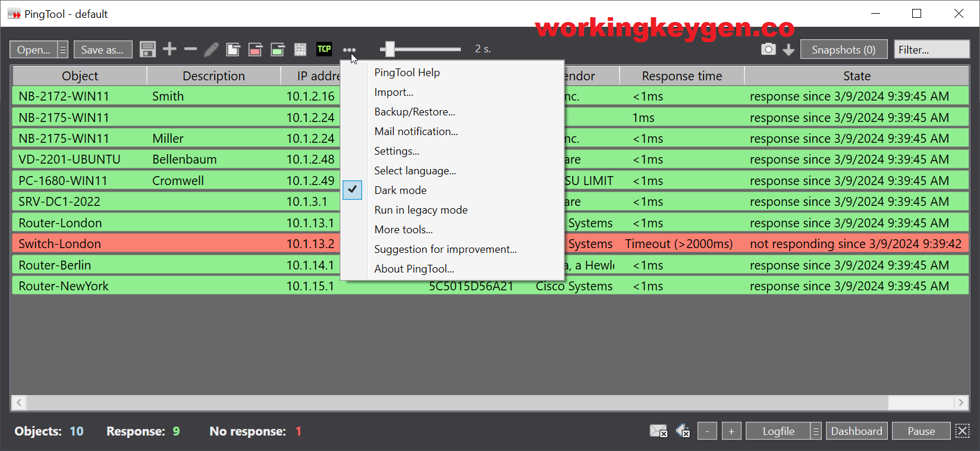Click the Open... button

(x=34, y=50)
